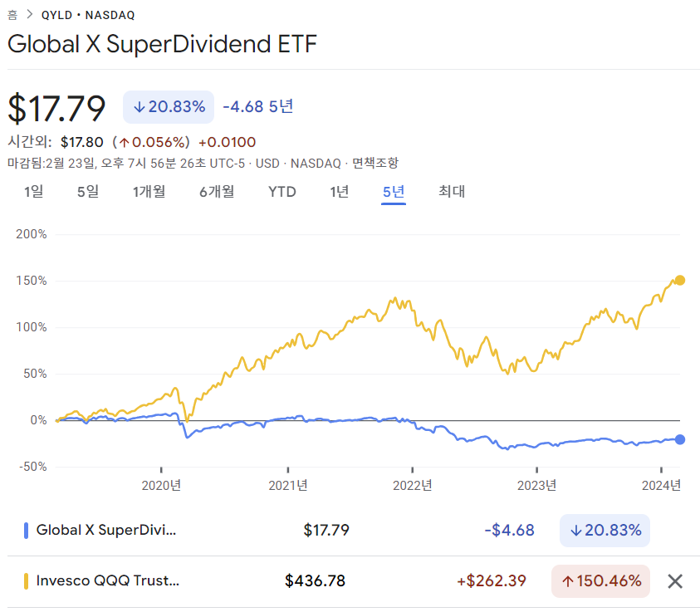Click the +0.0100 after-hours change
The width and height of the screenshot is (700, 612).
[228, 142]
